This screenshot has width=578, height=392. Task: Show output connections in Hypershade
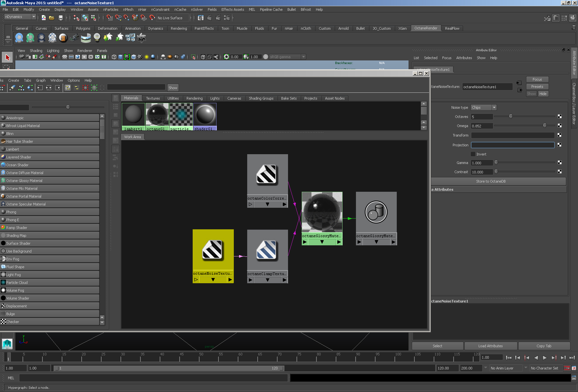[x=57, y=88]
